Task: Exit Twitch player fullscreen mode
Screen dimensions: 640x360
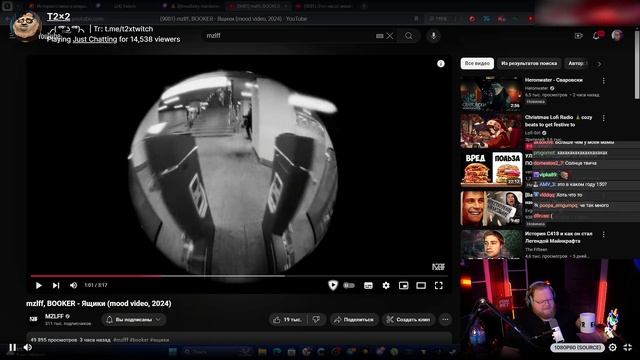Action: pyautogui.click(x=628, y=347)
